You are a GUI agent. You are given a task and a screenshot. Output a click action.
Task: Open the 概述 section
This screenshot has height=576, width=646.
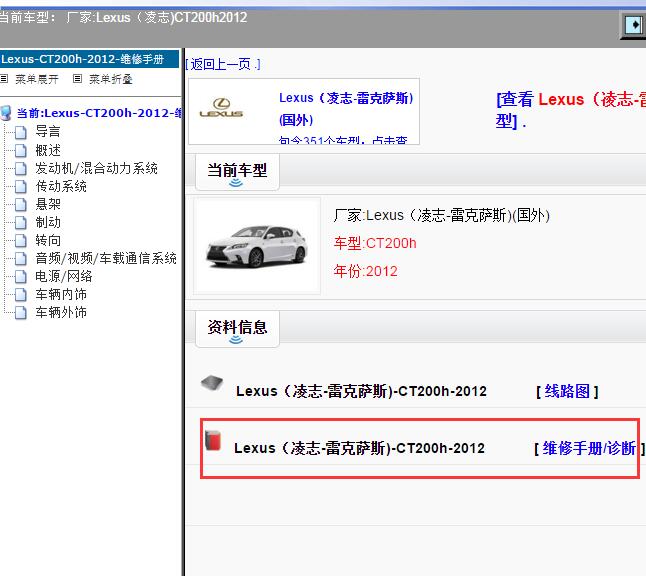48,150
